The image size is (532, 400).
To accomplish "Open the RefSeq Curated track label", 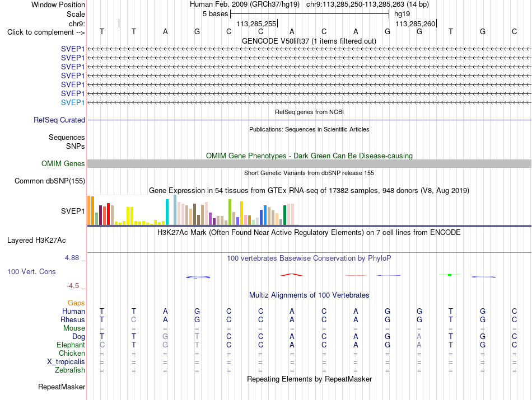I will click(59, 120).
